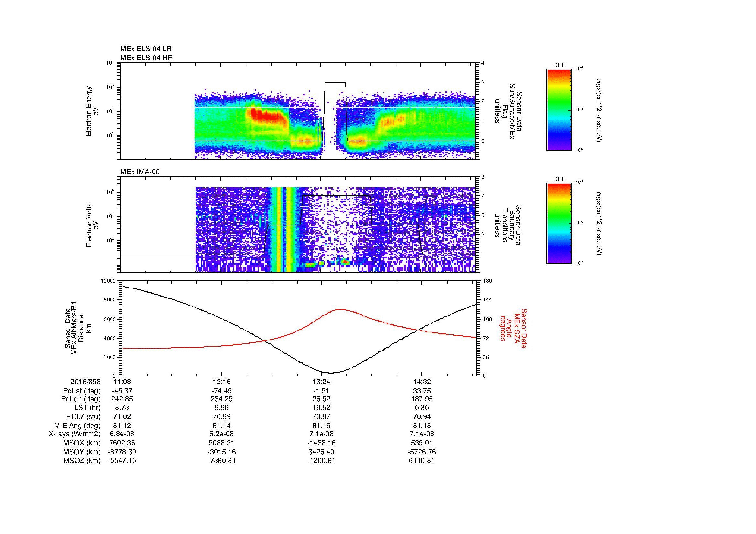756x534 pixels.
Task: Click the 14:32 time tick label
Action: point(421,382)
